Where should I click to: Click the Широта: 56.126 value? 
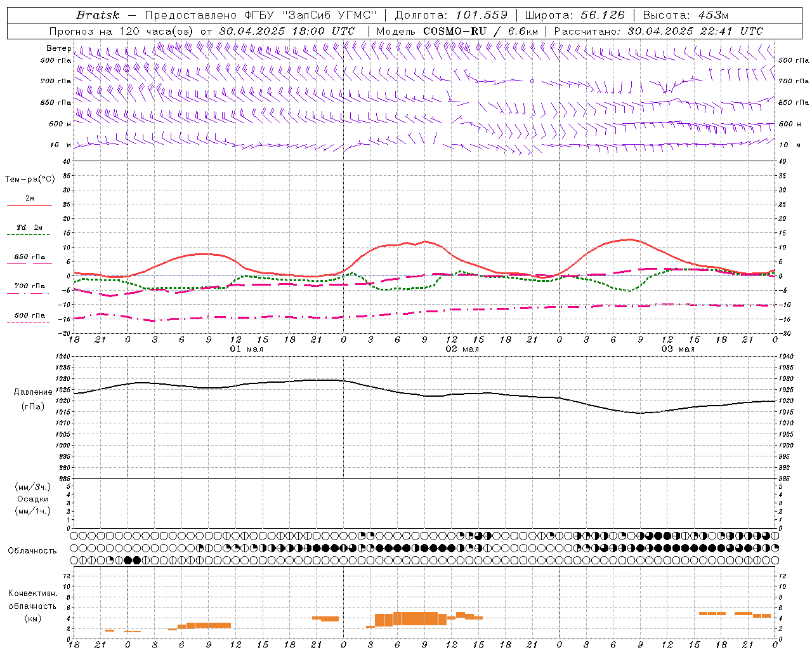click(x=575, y=15)
